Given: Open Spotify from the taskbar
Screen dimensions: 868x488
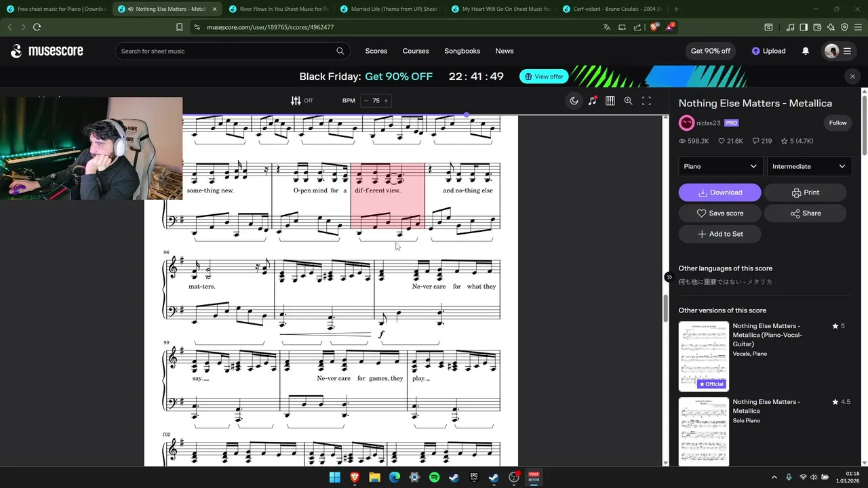Looking at the screenshot, I should pyautogui.click(x=435, y=477).
